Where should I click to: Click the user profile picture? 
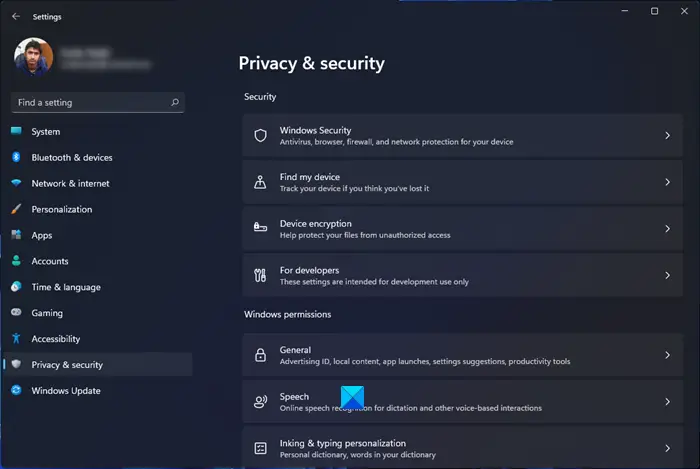[33, 57]
